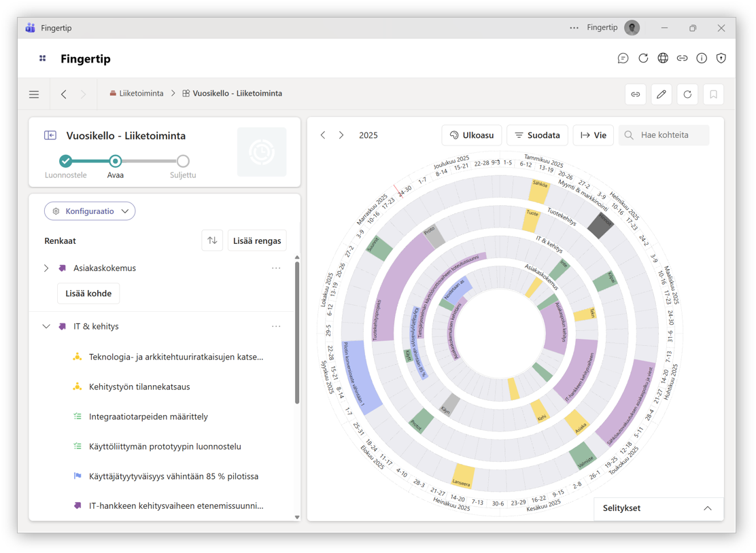Open Liiketoiminta breadcrumb link

point(141,94)
